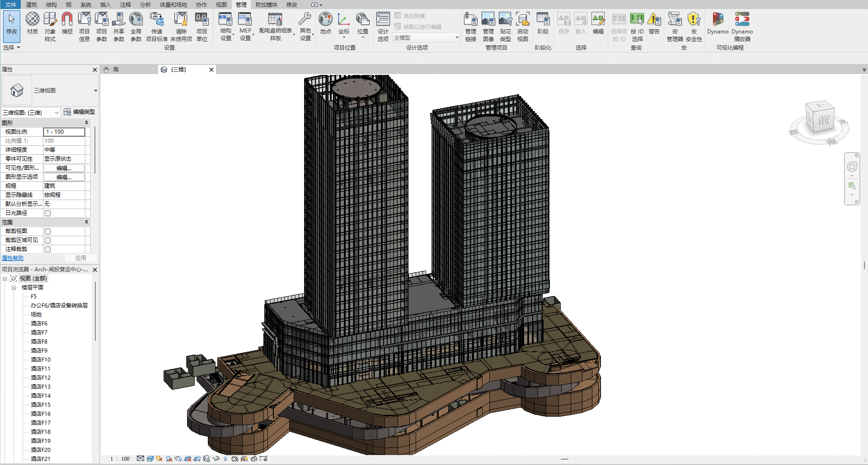This screenshot has width=868, height=465.
Task: Open 设计选项 design options
Action: [x=383, y=27]
